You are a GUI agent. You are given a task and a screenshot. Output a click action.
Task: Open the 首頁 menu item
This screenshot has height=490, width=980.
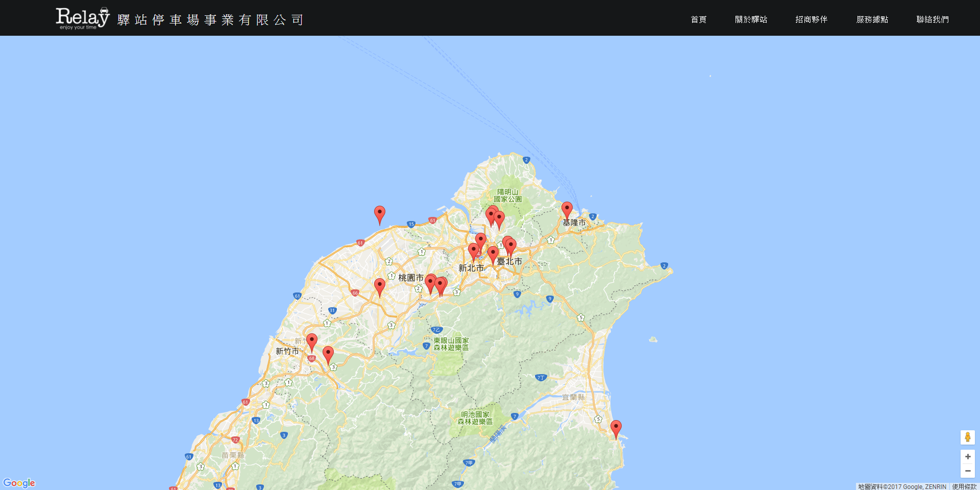tap(698, 19)
